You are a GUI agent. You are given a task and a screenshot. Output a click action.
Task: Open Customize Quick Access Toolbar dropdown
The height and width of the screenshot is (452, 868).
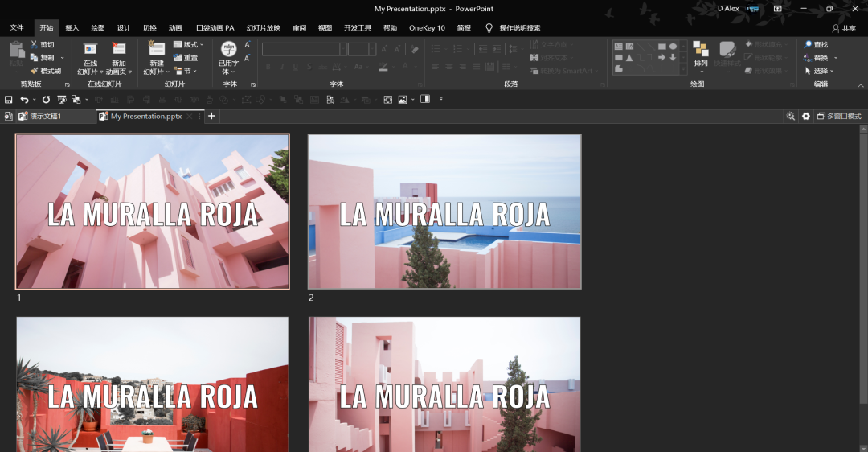pos(441,99)
